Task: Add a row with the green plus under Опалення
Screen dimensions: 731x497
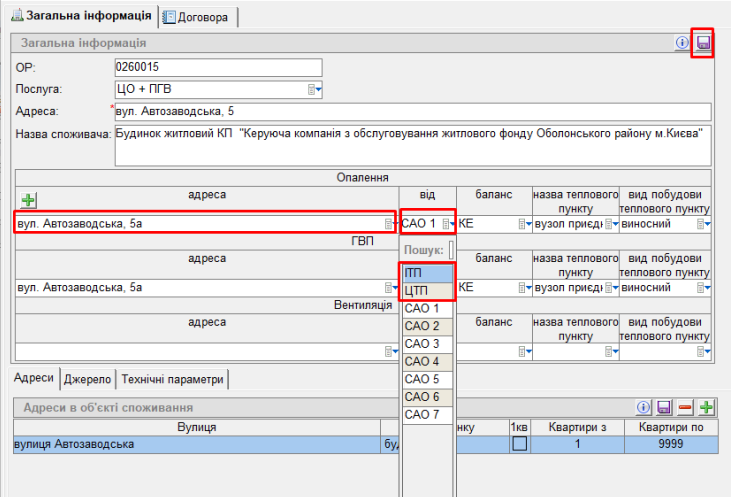Action: point(28,201)
